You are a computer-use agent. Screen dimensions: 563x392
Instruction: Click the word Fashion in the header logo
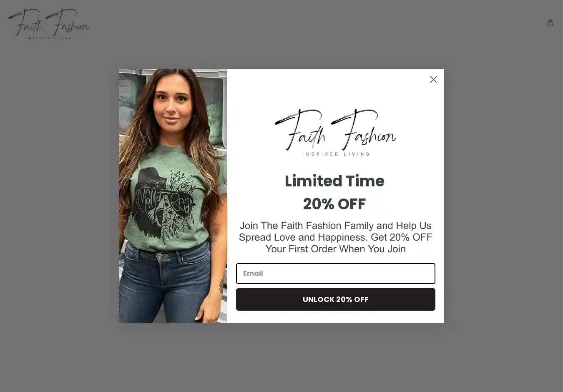point(68,22)
